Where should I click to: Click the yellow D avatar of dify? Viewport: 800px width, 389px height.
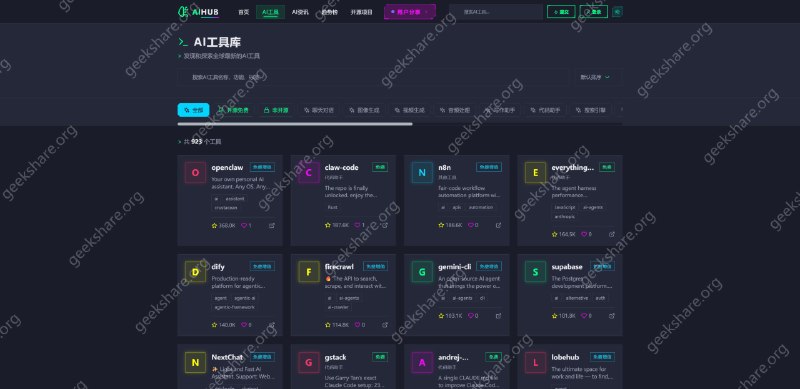pos(195,272)
